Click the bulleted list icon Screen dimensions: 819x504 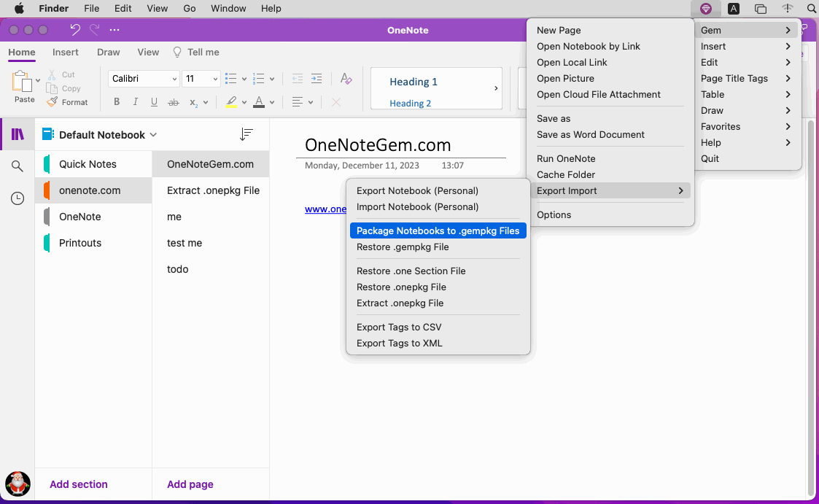coord(231,79)
